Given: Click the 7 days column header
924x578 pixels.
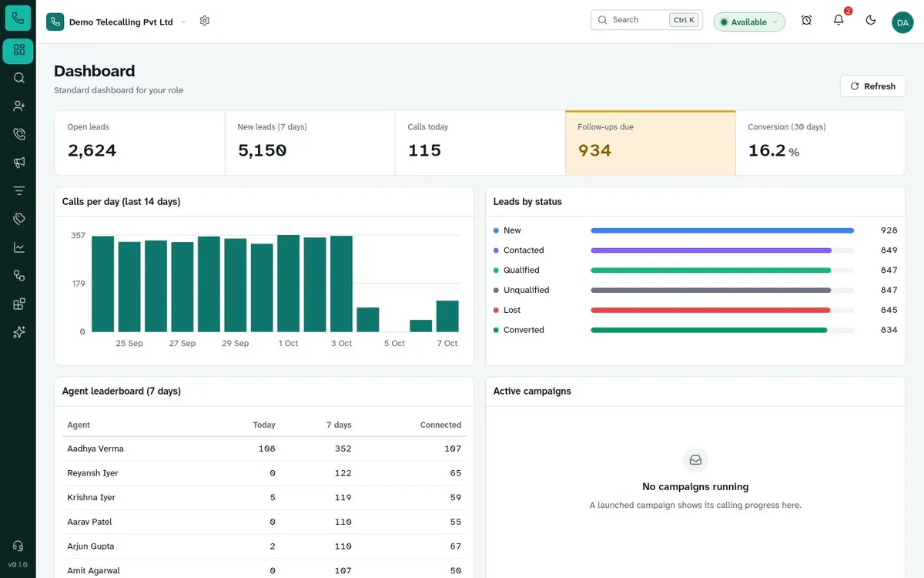Looking at the screenshot, I should [339, 425].
